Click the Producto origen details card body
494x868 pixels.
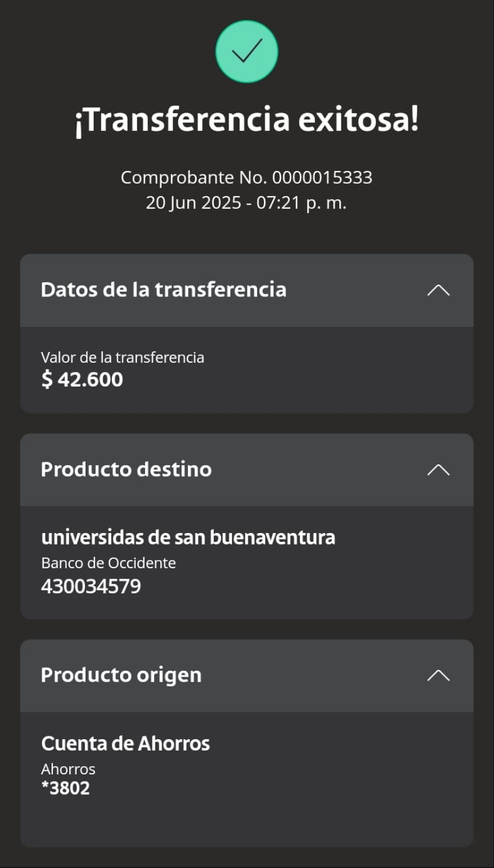(247, 779)
